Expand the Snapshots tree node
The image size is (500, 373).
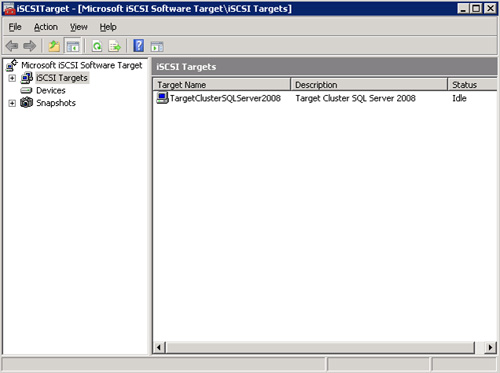[12, 103]
